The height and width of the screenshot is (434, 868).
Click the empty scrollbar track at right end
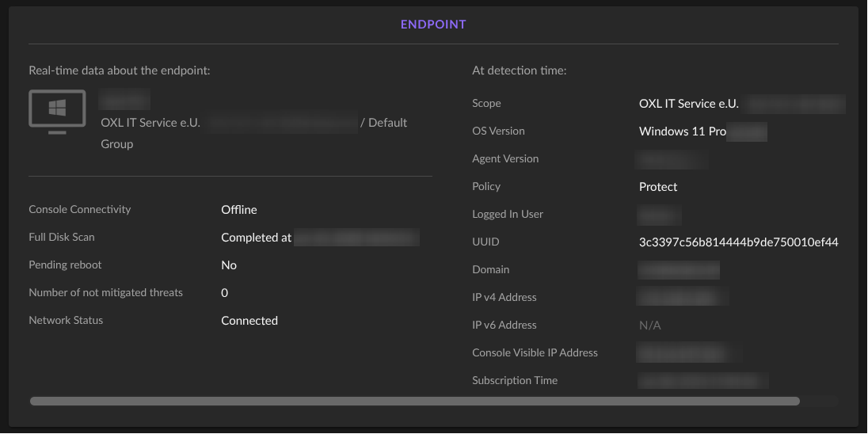click(x=819, y=402)
